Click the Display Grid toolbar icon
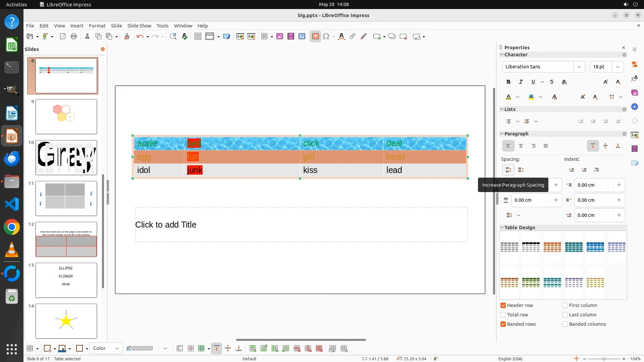This screenshot has height=362, width=644. click(198, 37)
